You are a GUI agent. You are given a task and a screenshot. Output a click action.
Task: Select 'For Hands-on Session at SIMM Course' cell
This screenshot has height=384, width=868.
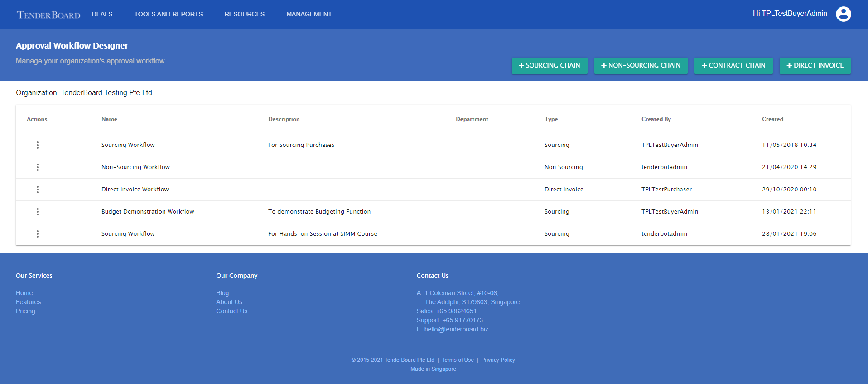(x=323, y=234)
